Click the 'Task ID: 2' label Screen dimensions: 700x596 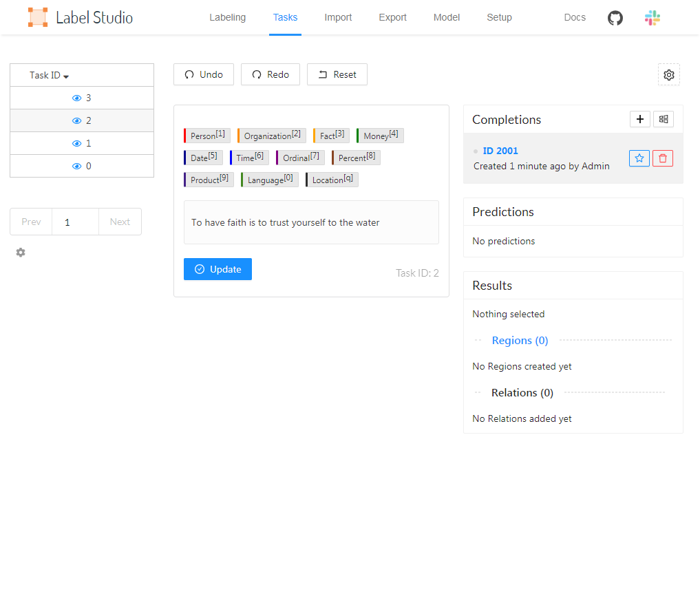417,273
